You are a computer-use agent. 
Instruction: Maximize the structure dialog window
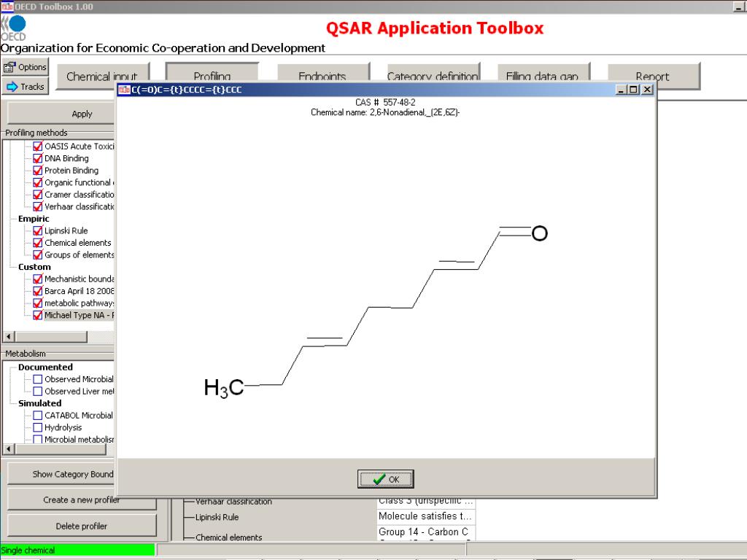pos(634,90)
